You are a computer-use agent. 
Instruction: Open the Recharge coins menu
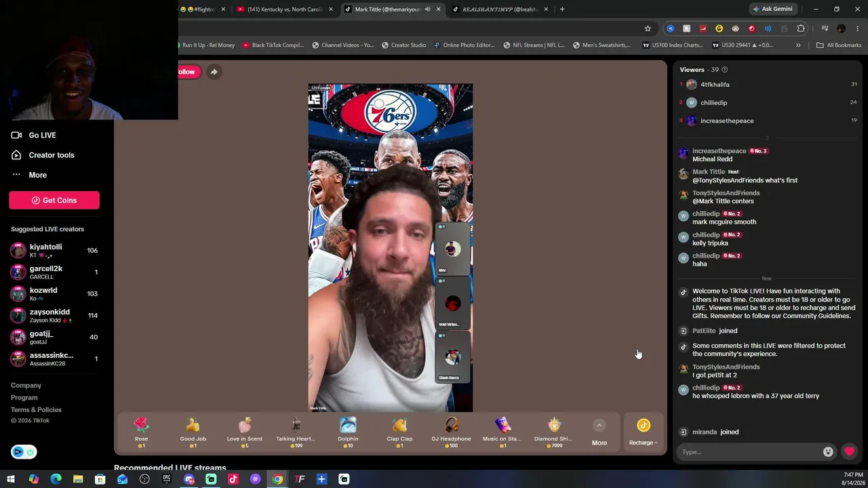(644, 432)
